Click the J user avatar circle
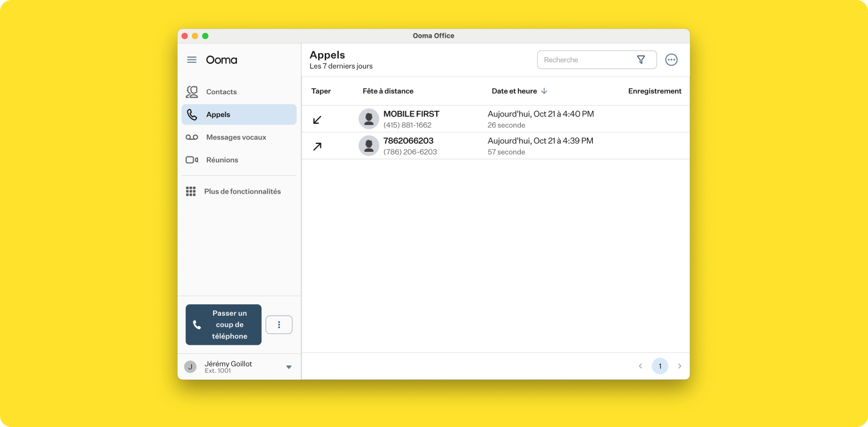 [190, 366]
